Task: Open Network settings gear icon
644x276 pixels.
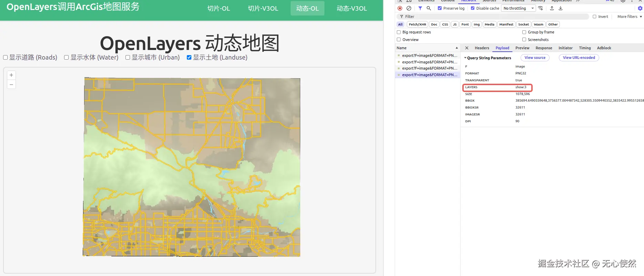Action: pyautogui.click(x=640, y=8)
